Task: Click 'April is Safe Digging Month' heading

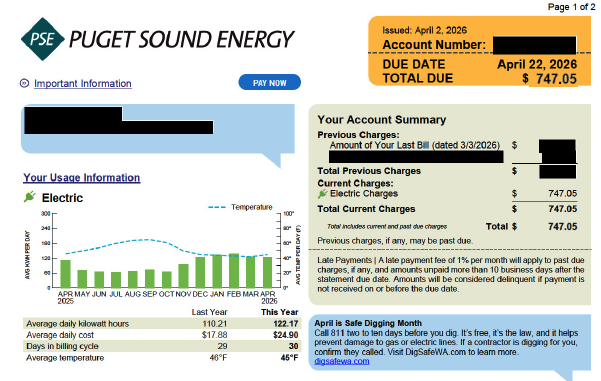Action: point(368,323)
